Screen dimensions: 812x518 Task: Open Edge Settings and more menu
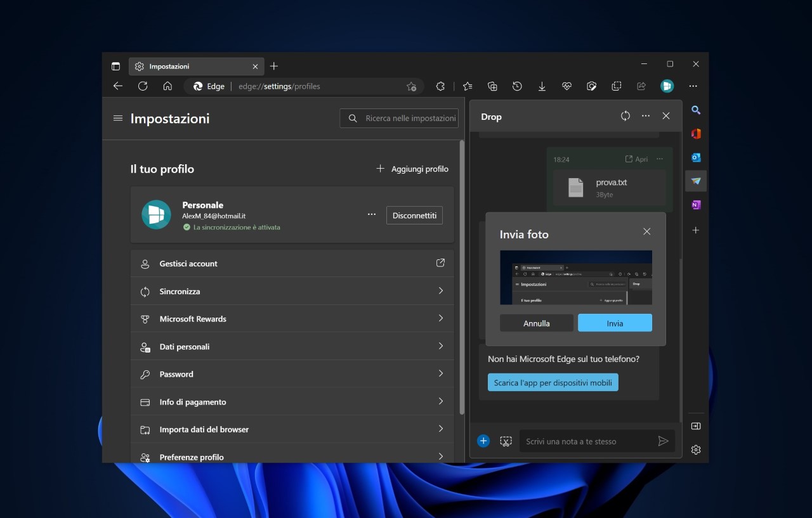click(x=693, y=86)
